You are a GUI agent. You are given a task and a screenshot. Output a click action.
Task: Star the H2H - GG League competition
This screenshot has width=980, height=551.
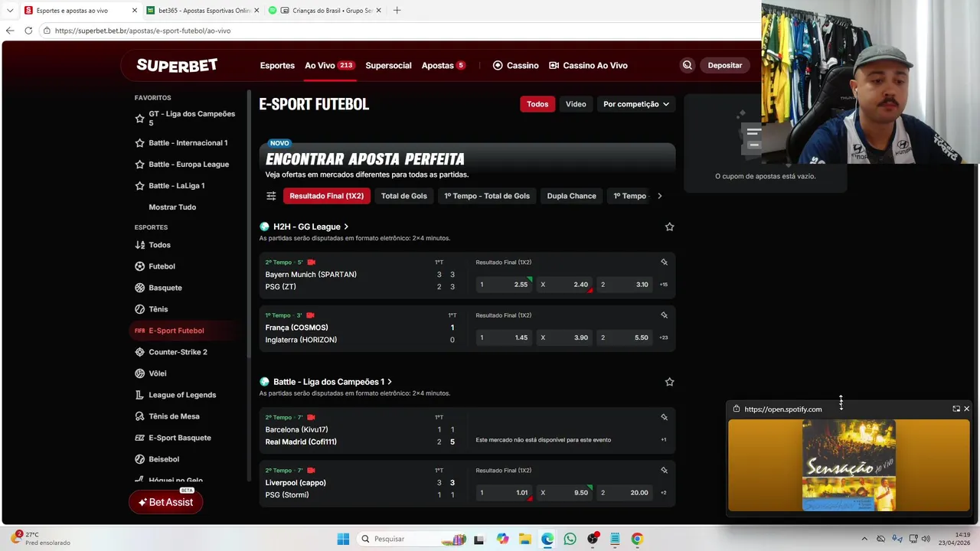click(x=669, y=227)
